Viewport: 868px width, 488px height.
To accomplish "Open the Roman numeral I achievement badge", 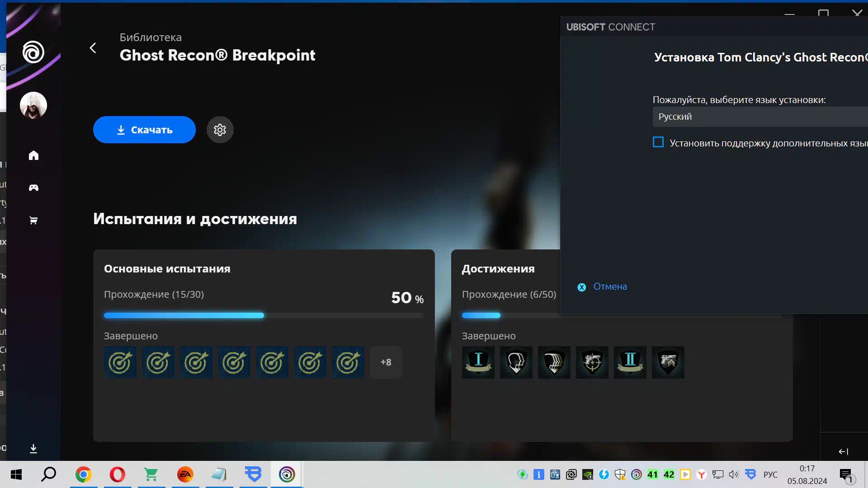I will point(478,362).
